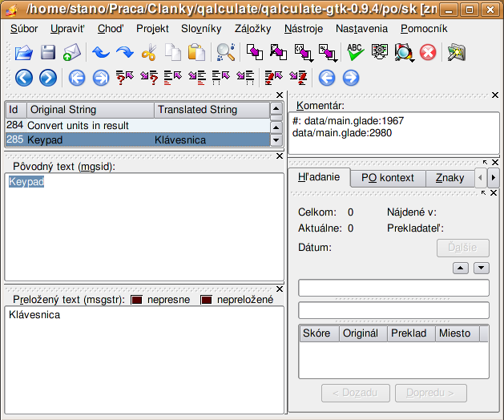Screen dimensions: 504x420
Task: Click the small down-arrow button below Ďalšie
Action: pos(481,269)
